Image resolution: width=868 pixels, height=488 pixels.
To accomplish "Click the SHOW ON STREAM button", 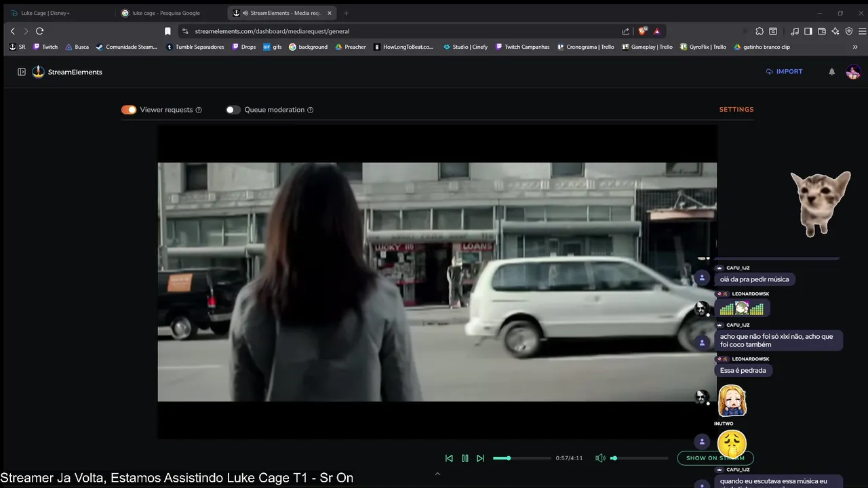I will 715,458.
